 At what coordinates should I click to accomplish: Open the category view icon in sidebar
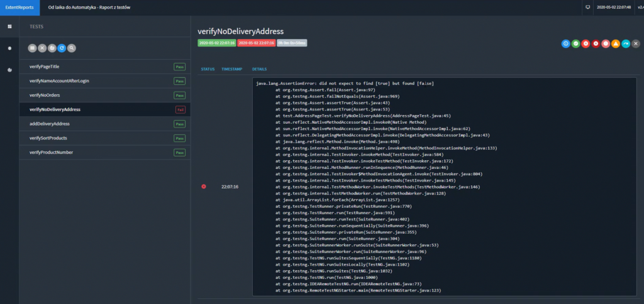pyautogui.click(x=9, y=48)
